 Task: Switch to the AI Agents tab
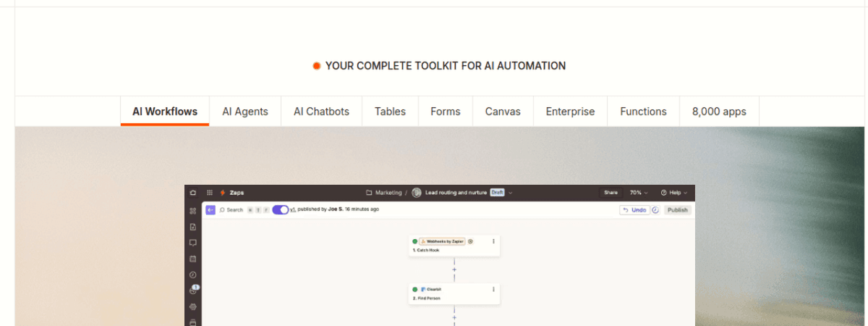tap(245, 112)
